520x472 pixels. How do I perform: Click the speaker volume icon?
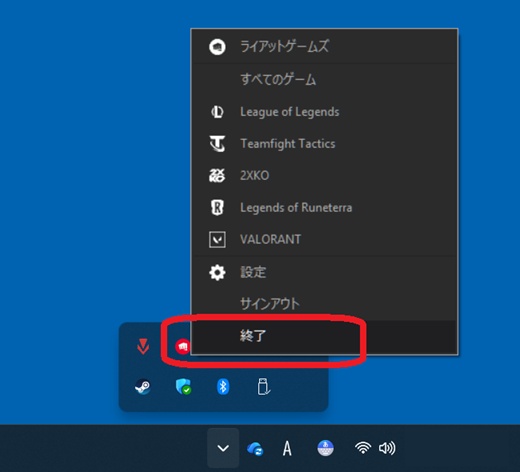[387, 448]
